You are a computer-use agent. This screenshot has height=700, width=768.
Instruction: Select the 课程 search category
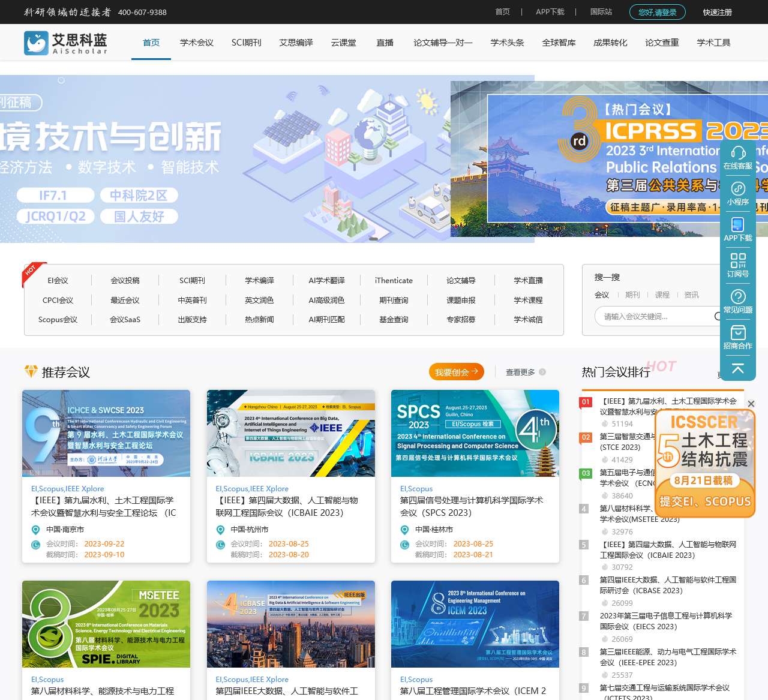point(662,295)
